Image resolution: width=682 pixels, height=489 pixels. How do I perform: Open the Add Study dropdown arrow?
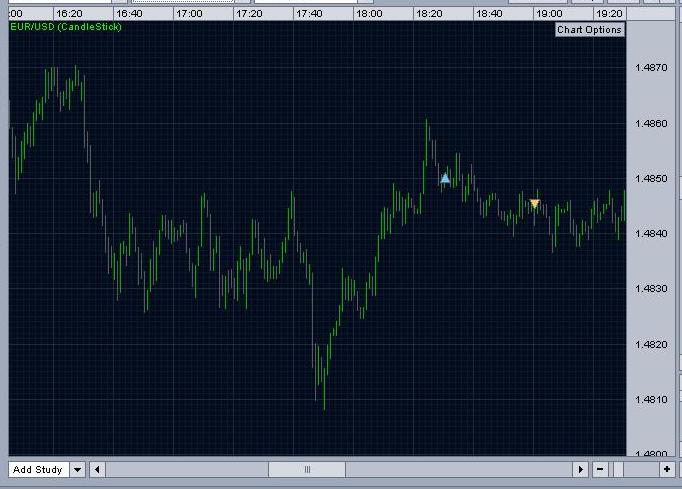tap(77, 469)
